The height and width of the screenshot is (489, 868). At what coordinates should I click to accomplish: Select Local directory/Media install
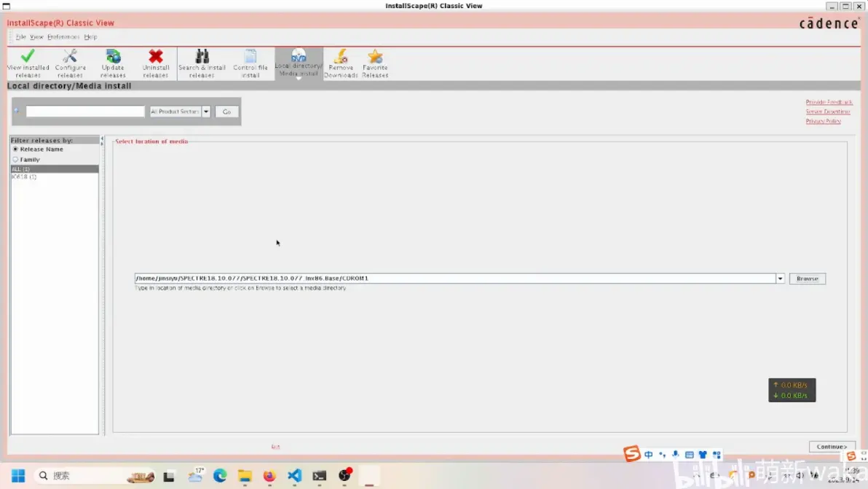click(299, 63)
